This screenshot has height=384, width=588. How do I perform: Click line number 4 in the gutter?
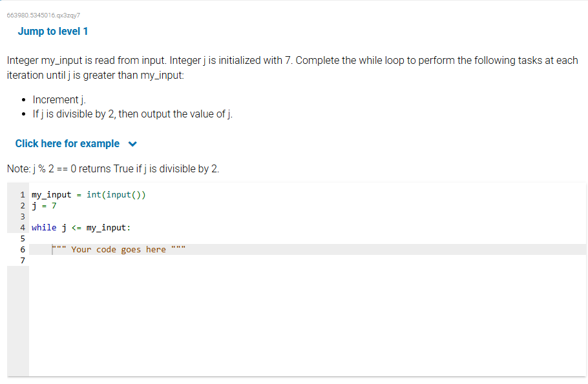tap(23, 227)
